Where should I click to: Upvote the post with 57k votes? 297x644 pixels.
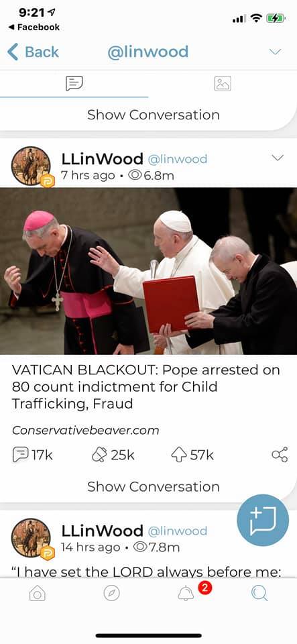click(x=192, y=455)
